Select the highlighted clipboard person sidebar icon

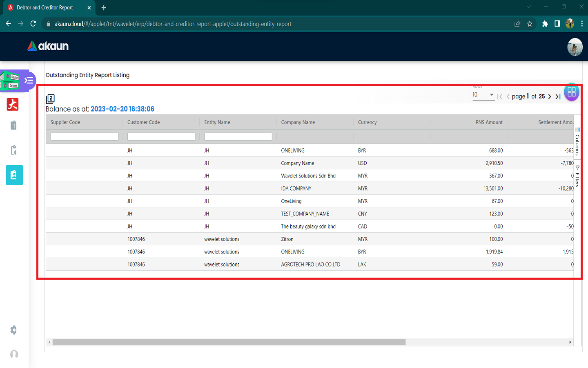pyautogui.click(x=14, y=175)
